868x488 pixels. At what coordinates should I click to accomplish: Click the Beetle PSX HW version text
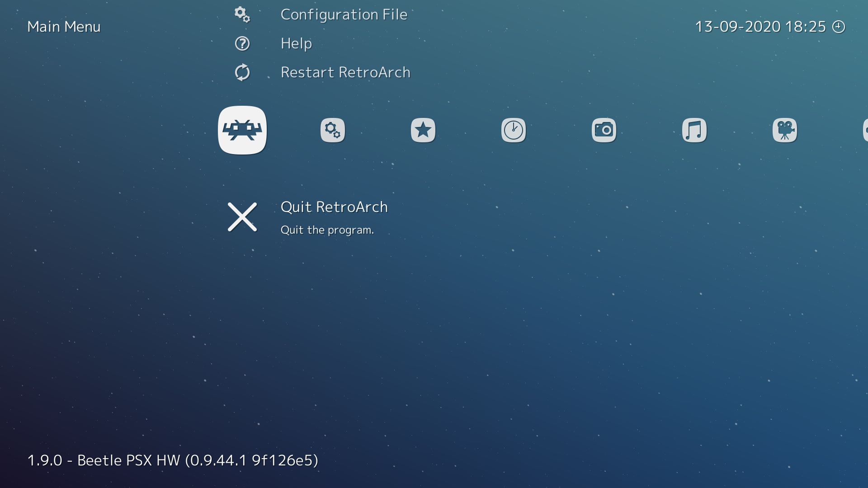click(173, 460)
